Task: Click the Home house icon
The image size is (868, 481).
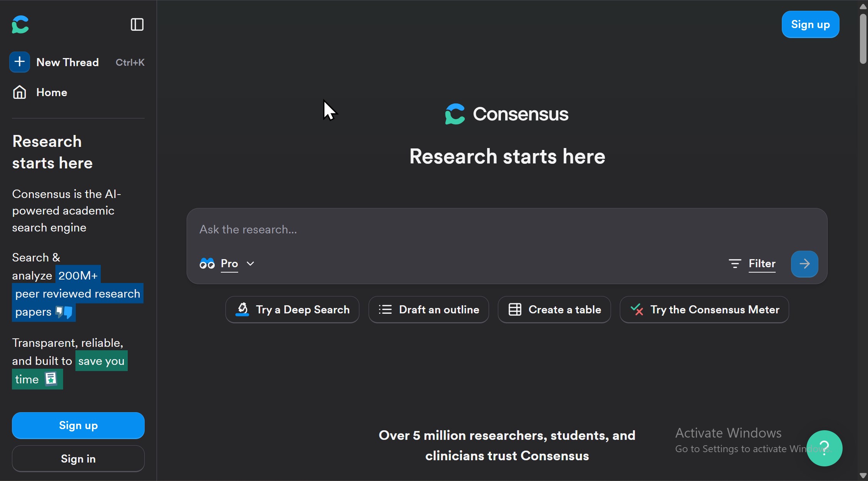Action: click(20, 92)
